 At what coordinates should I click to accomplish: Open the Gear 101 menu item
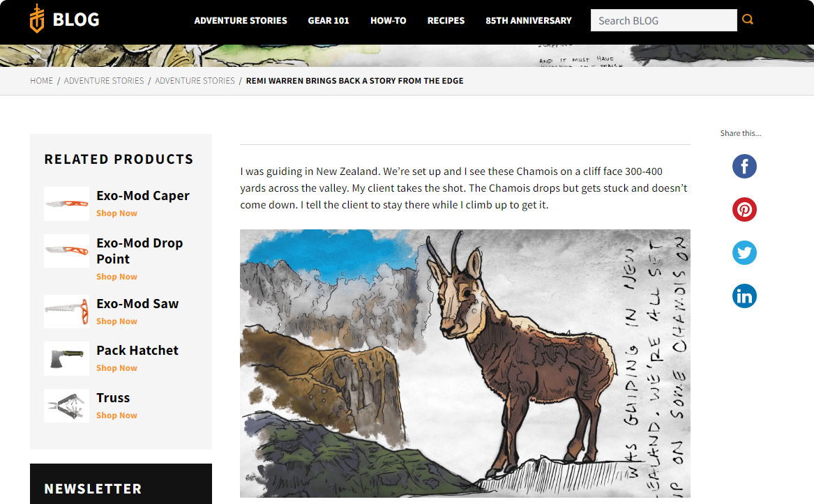(x=329, y=21)
